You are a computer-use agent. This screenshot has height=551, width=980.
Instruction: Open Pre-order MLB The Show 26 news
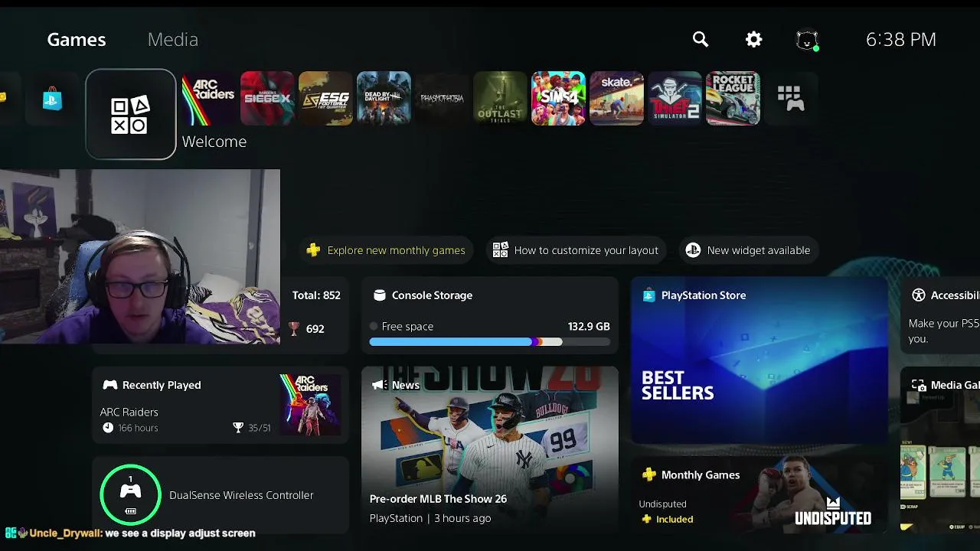pyautogui.click(x=490, y=450)
